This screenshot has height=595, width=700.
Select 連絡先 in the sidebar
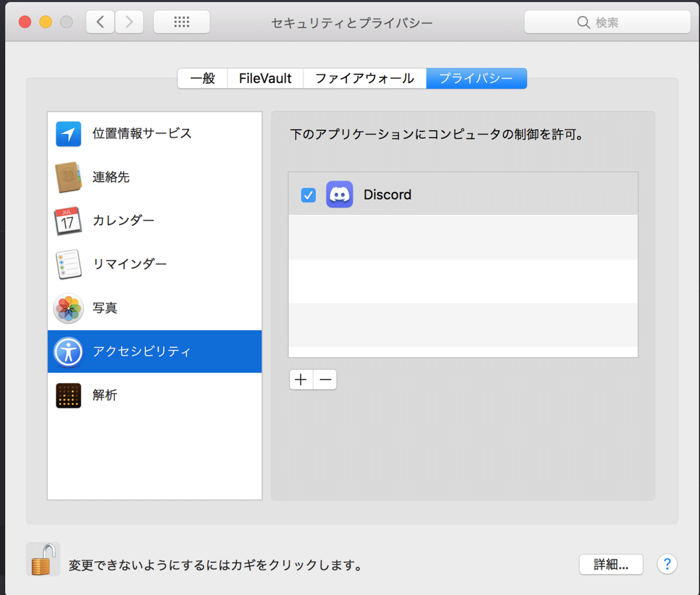click(x=155, y=177)
